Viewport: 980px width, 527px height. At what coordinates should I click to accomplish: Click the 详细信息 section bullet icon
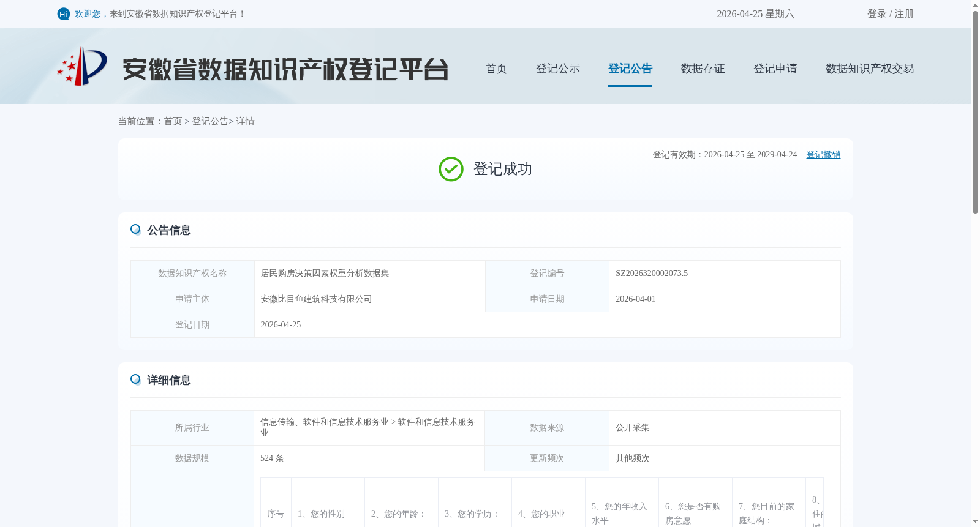pos(136,379)
